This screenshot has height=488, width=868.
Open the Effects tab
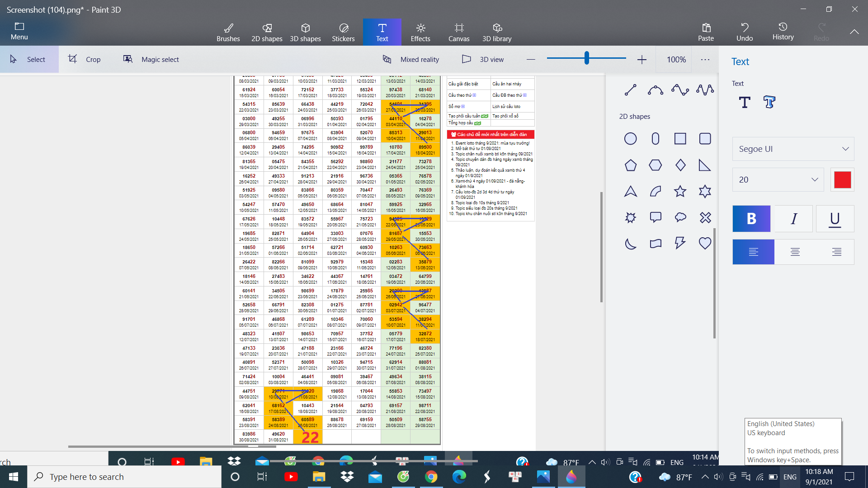(x=420, y=32)
